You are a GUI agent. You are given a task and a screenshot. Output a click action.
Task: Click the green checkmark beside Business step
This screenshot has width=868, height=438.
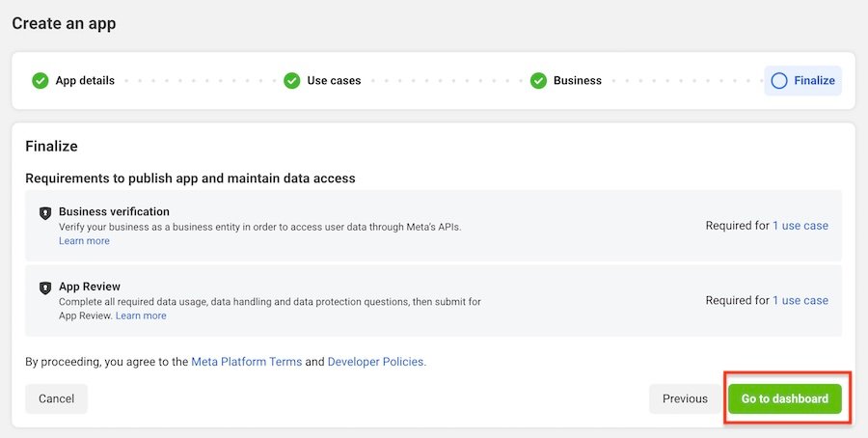coord(538,81)
